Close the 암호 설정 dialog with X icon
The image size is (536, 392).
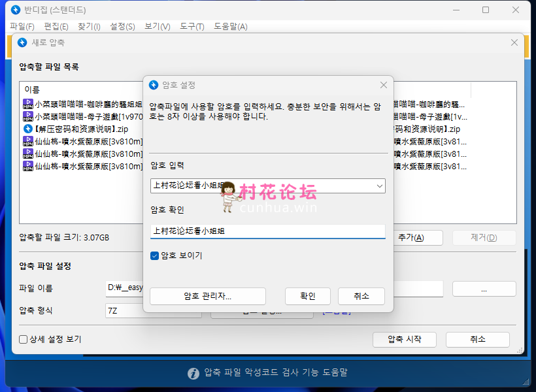pyautogui.click(x=384, y=85)
